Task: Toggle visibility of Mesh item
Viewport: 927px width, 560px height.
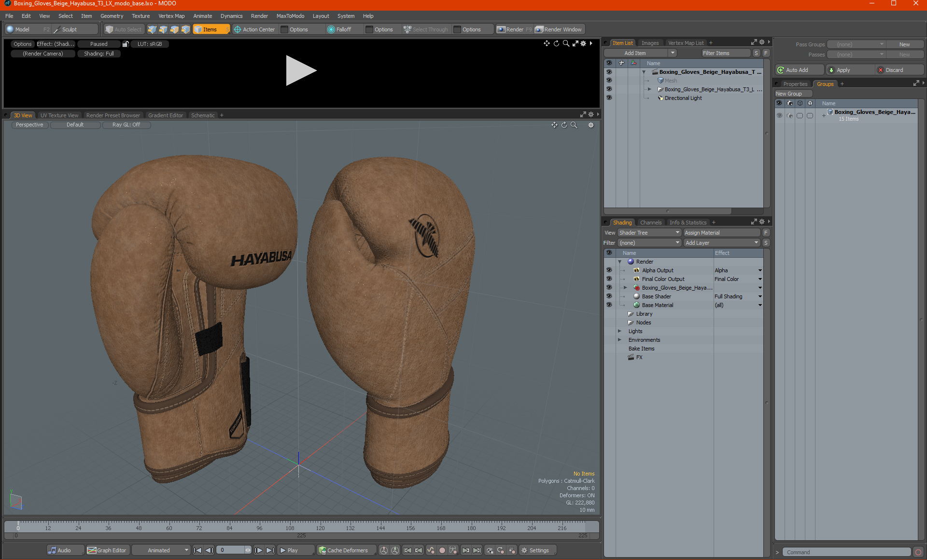Action: click(609, 81)
